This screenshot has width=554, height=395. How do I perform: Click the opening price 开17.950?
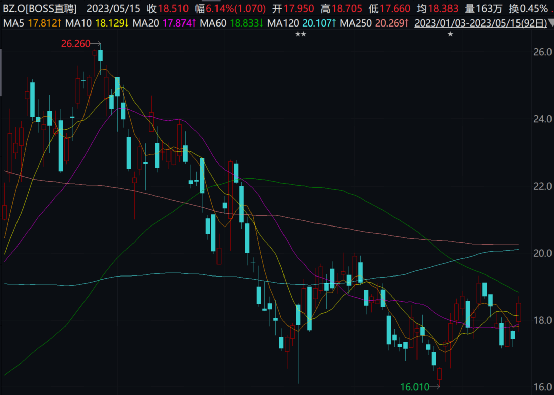[x=293, y=8]
